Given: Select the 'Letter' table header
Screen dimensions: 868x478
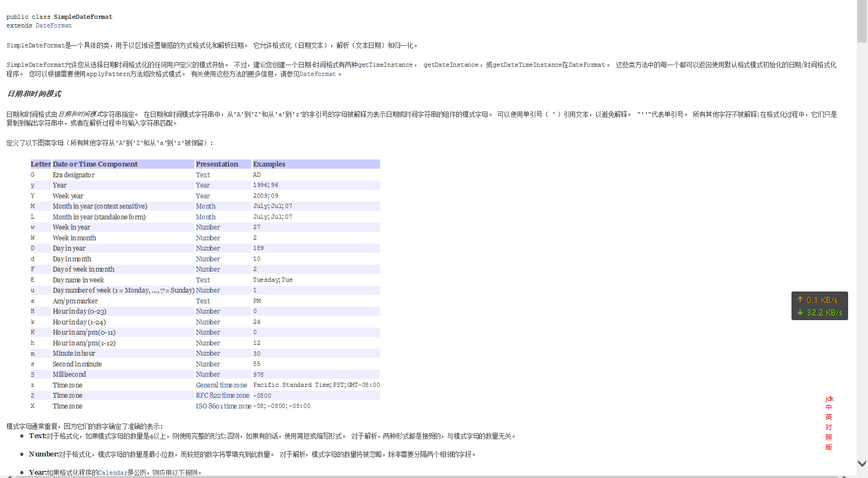Looking at the screenshot, I should pos(40,164).
